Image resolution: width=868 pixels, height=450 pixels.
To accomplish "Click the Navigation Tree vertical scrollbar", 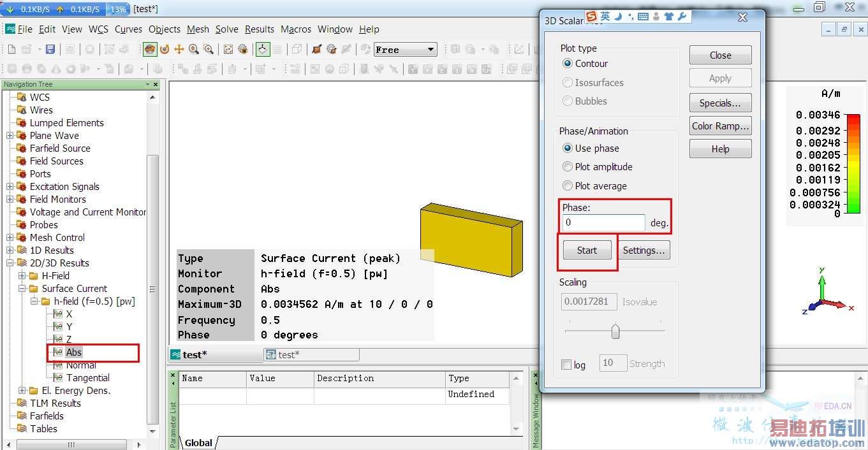I will (x=152, y=288).
